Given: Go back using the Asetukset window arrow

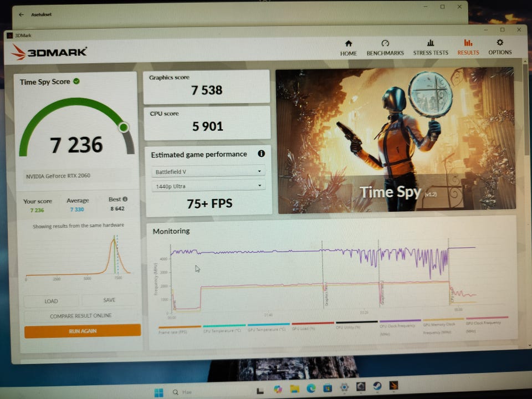Looking at the screenshot, I should [x=22, y=14].
